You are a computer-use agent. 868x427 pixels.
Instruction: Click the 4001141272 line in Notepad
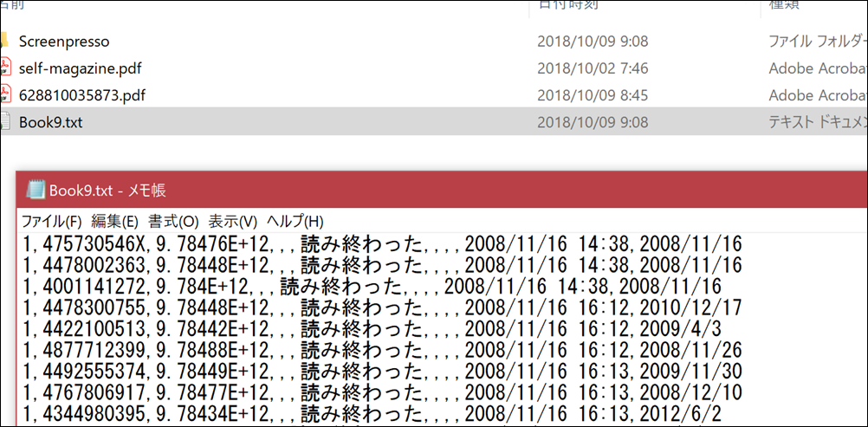372,286
